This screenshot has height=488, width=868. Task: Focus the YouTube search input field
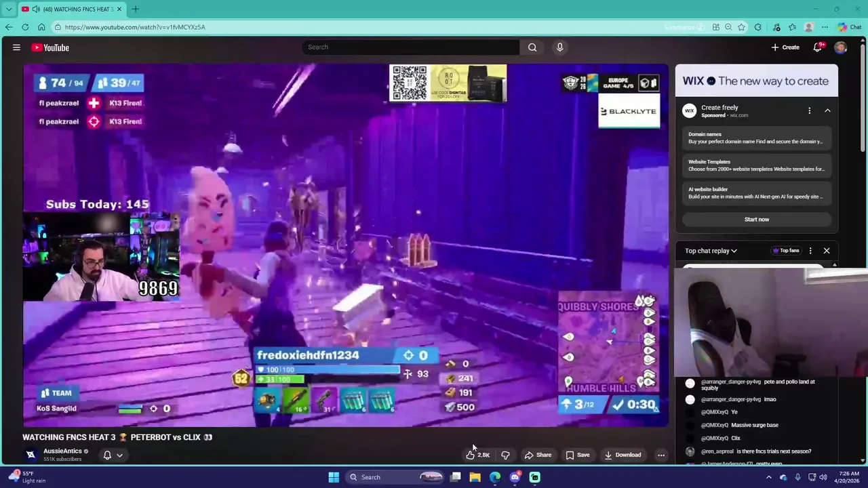(x=410, y=47)
